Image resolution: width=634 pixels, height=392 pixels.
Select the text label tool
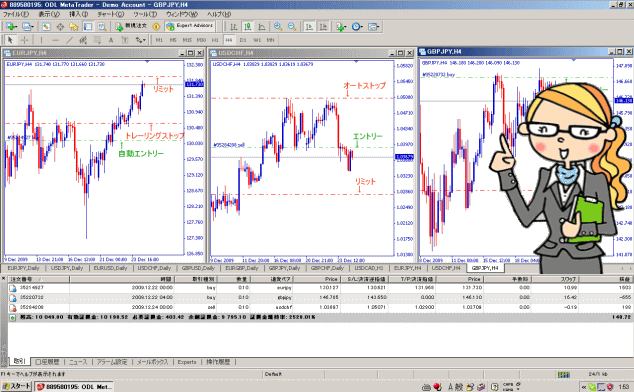[x=111, y=40]
